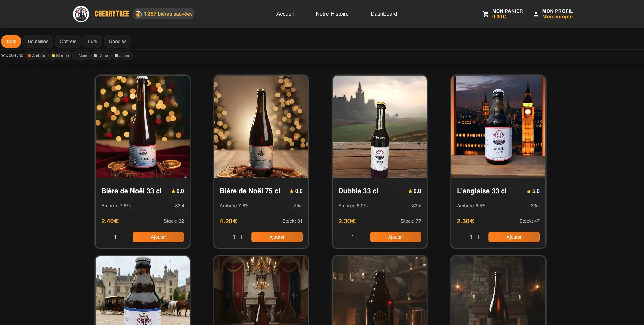Viewport: 644px width, 325px height.
Task: Go to the Notre Histoire page
Action: point(332,14)
